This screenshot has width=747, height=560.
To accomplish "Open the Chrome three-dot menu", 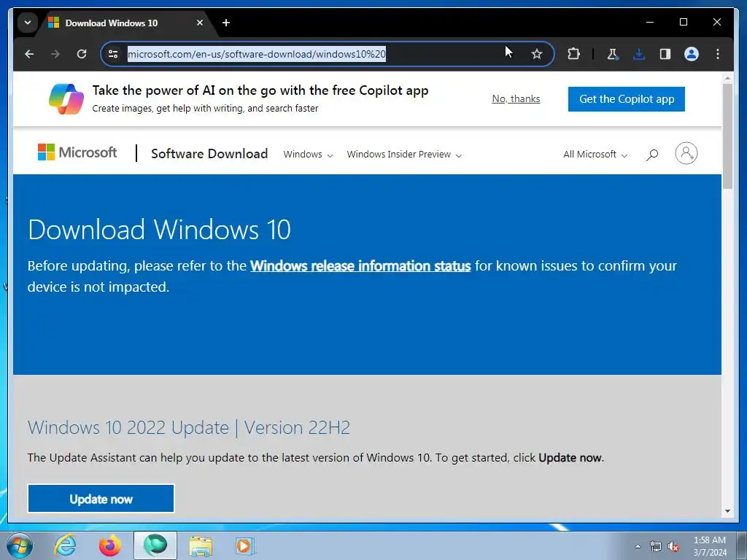I will pyautogui.click(x=718, y=54).
